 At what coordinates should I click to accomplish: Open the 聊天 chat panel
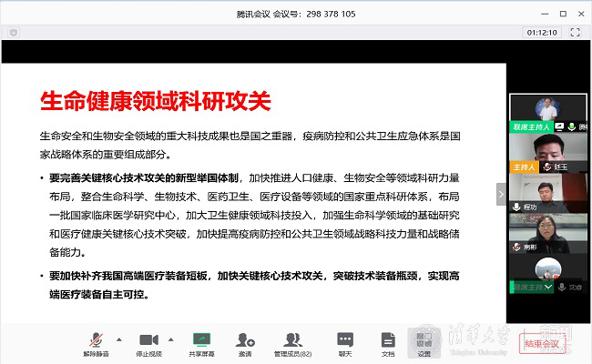pos(345,339)
